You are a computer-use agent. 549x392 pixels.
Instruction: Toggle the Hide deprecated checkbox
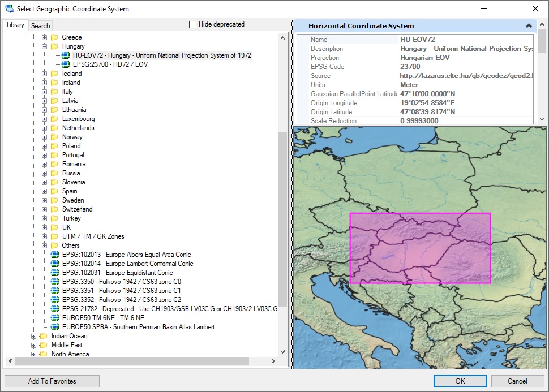pyautogui.click(x=192, y=24)
